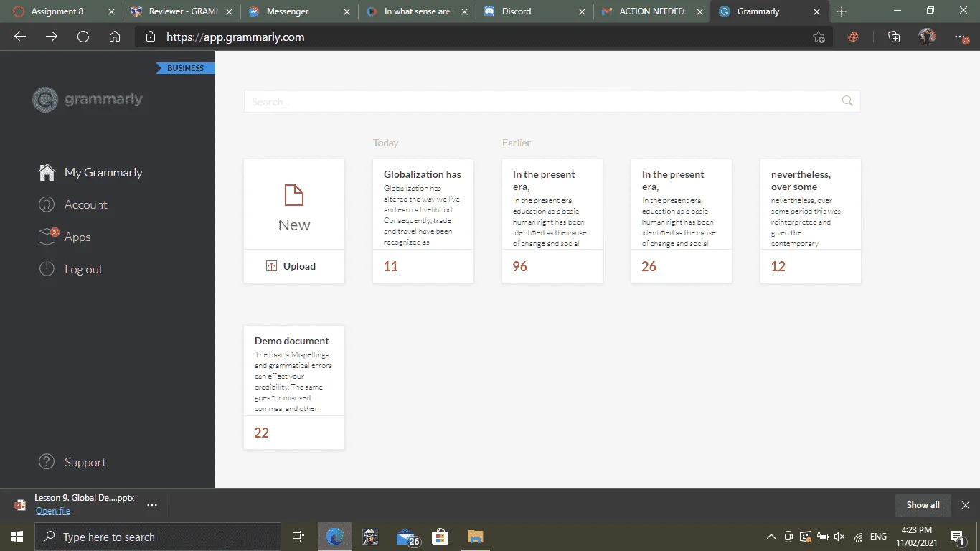Show hidden system tray icons
This screenshot has height=551, width=980.
coord(771,537)
